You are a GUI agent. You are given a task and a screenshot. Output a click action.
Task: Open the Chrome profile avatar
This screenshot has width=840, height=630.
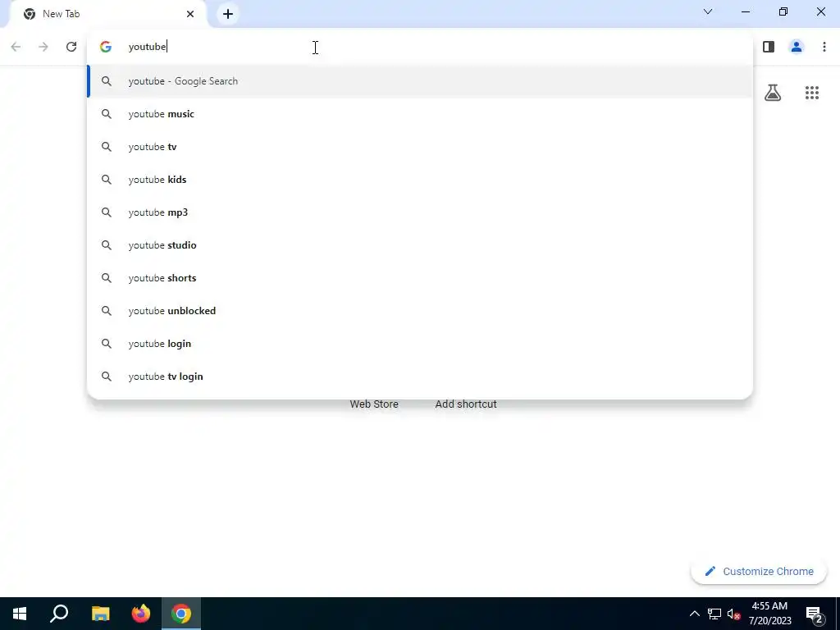[x=796, y=47]
